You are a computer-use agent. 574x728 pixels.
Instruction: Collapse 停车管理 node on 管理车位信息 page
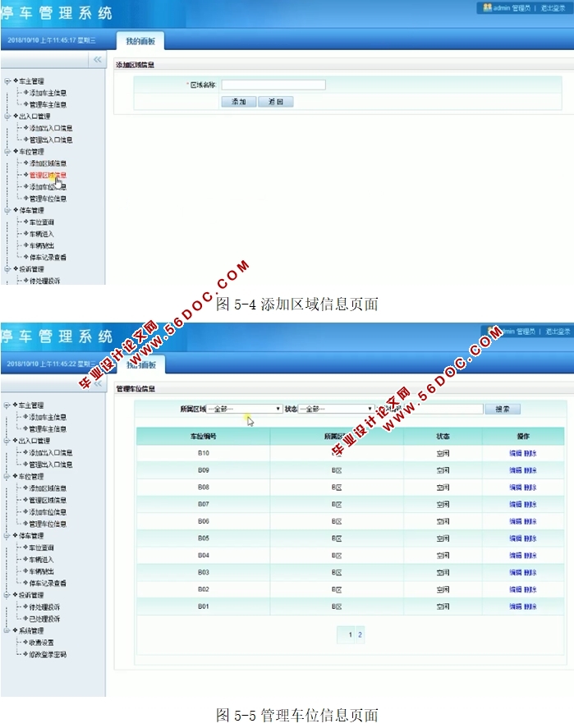pos(7,536)
